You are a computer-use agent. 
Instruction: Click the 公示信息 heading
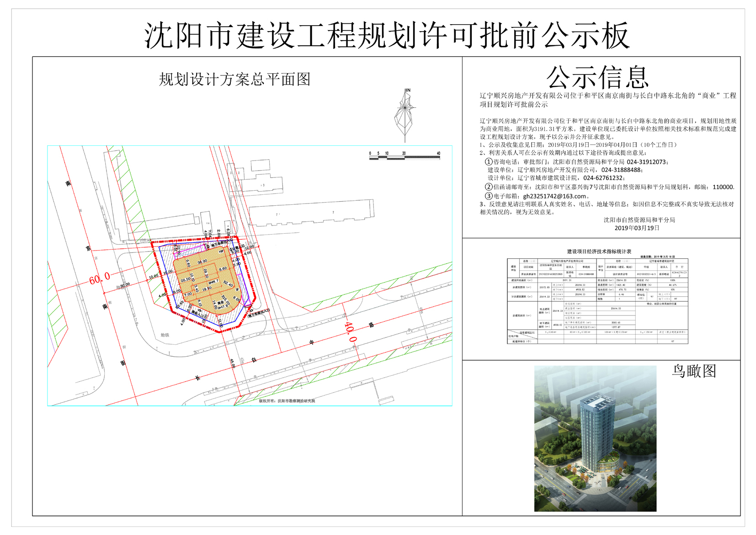click(597, 77)
